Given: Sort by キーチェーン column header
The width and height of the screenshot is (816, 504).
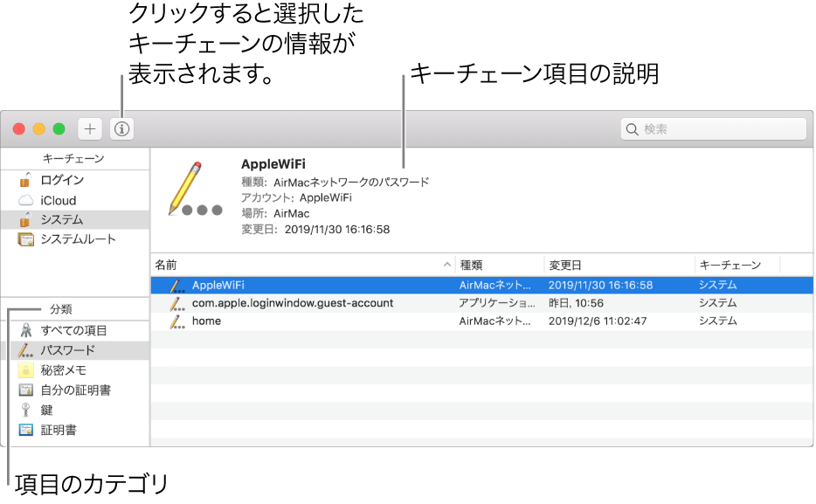Looking at the screenshot, I should coord(737,266).
